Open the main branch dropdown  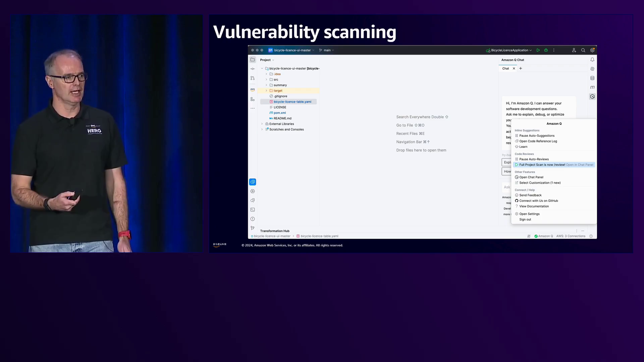pyautogui.click(x=327, y=50)
